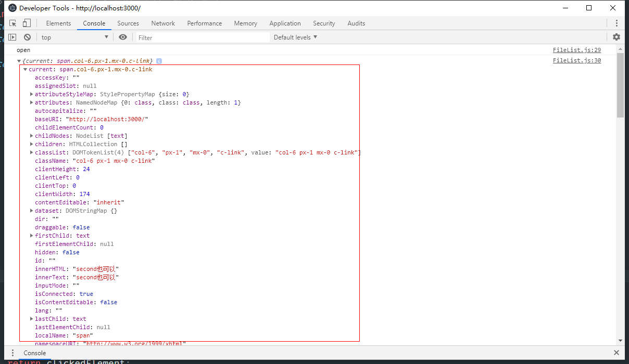Viewport: 629px width, 364px height.
Task: Create a live expression with the eye icon
Action: [x=123, y=37]
